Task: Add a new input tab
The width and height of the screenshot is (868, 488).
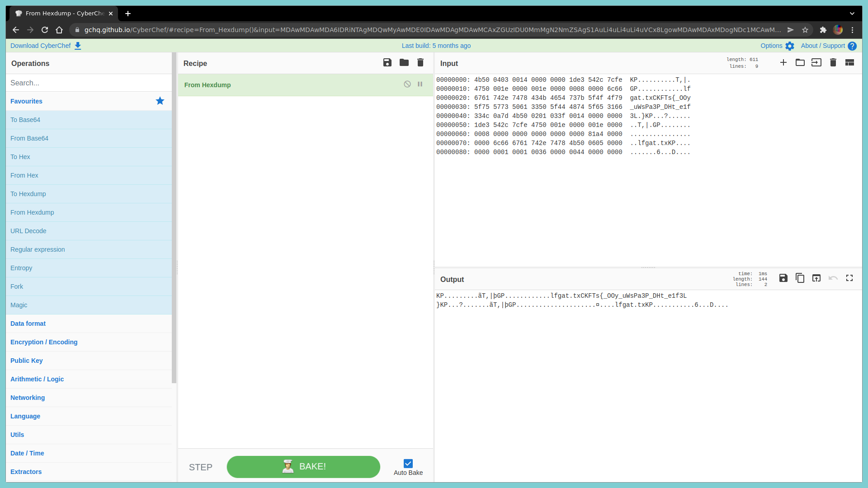Action: (x=783, y=63)
